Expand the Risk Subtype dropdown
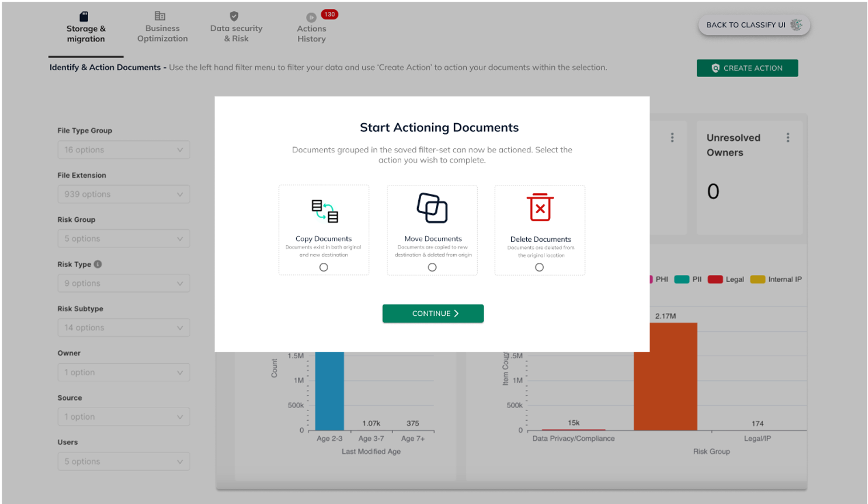 click(x=123, y=328)
